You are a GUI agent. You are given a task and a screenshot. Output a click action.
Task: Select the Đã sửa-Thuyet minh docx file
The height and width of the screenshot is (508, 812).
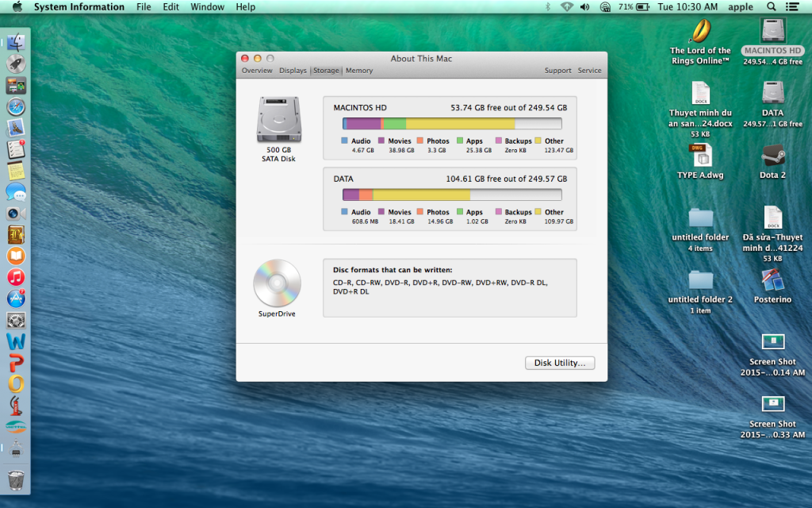coord(772,217)
